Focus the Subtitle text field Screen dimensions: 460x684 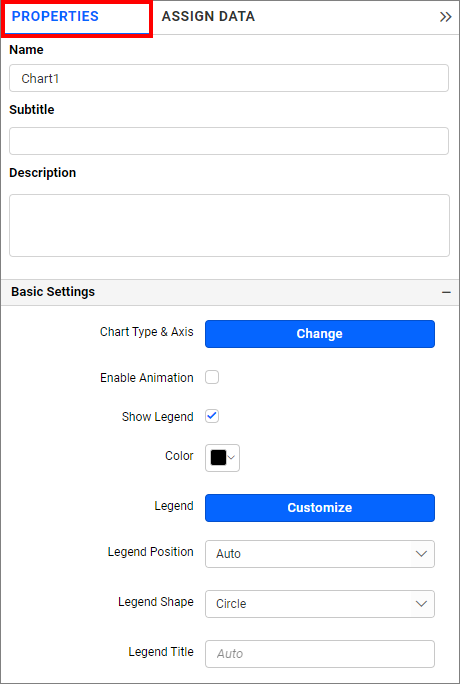tap(229, 141)
